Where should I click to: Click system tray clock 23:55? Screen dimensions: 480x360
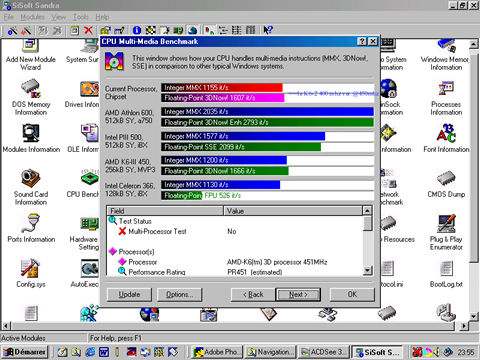click(466, 352)
